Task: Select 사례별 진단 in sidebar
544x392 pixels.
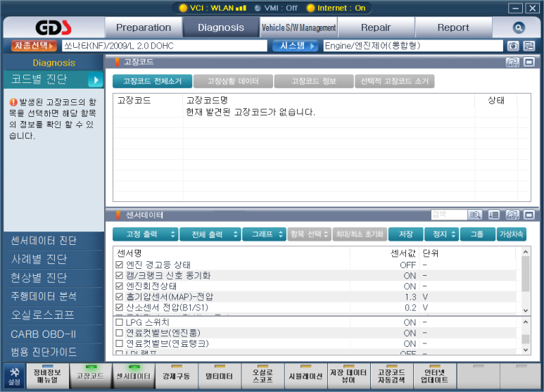Action: [53, 259]
